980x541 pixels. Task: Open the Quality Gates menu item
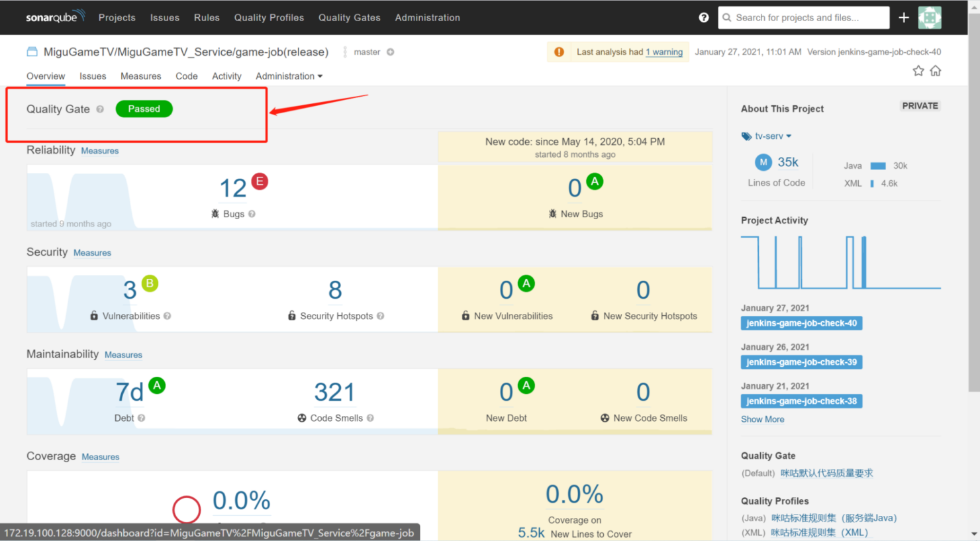(x=349, y=17)
